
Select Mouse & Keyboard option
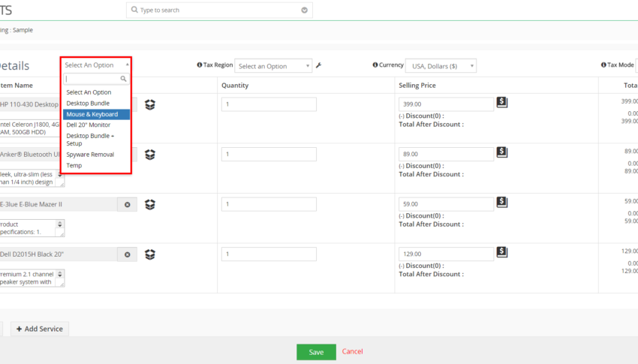click(96, 114)
